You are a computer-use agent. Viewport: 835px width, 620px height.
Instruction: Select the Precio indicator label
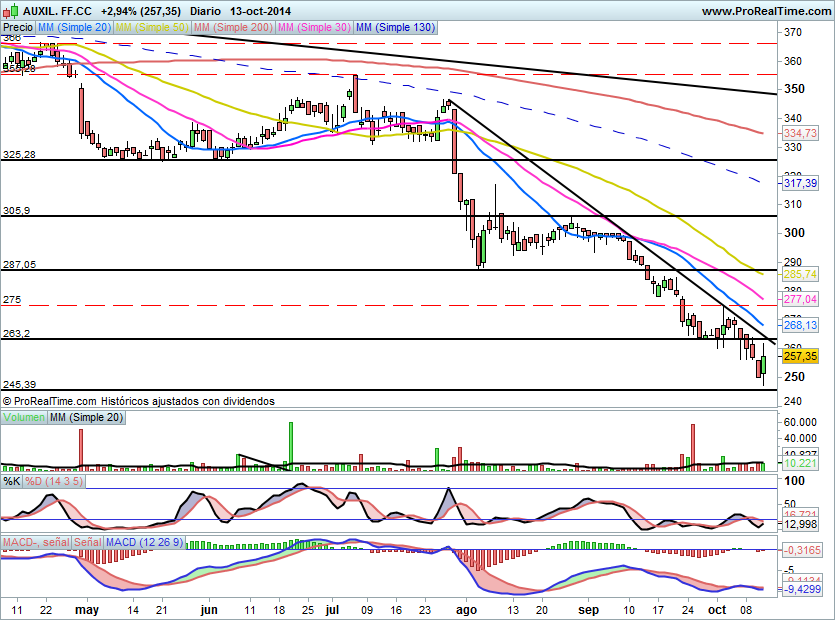18,28
